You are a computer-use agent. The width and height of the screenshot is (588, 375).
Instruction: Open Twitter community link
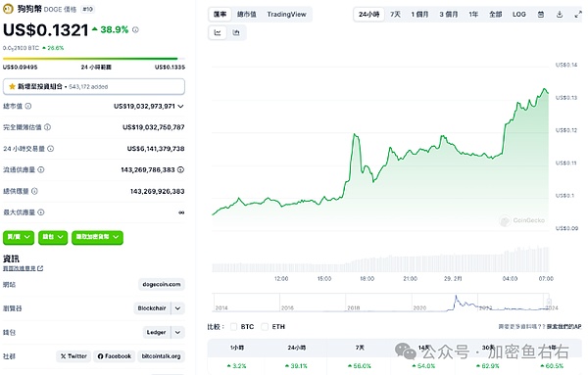coord(73,356)
